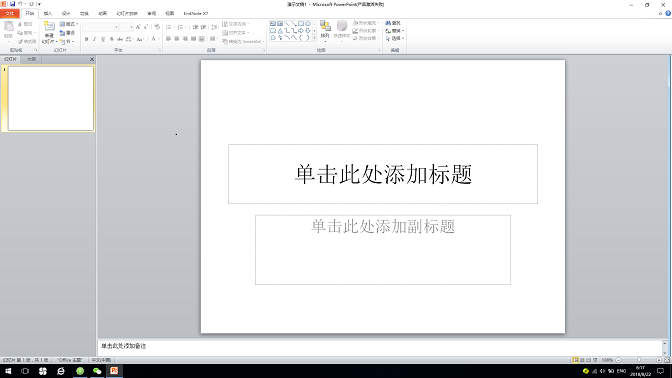Open the font name combo box
The image size is (672, 378).
point(101,27)
